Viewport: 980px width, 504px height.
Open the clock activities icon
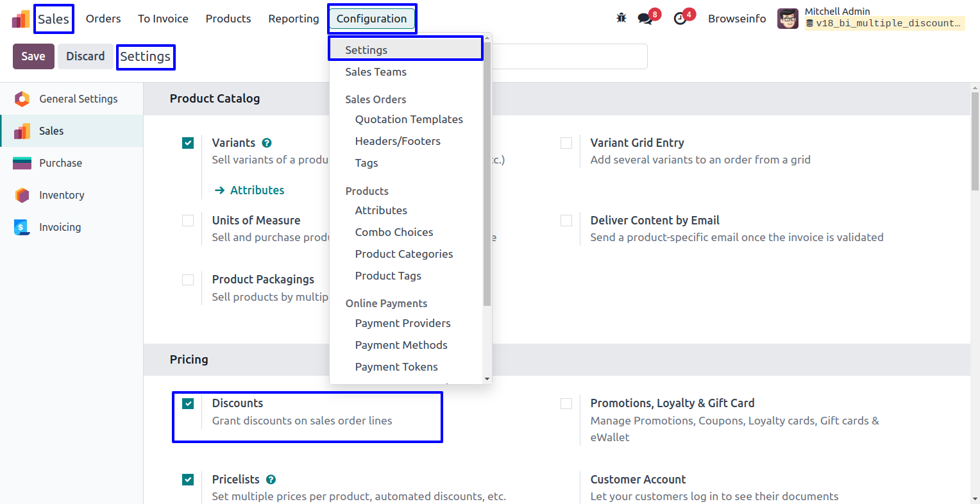click(680, 19)
